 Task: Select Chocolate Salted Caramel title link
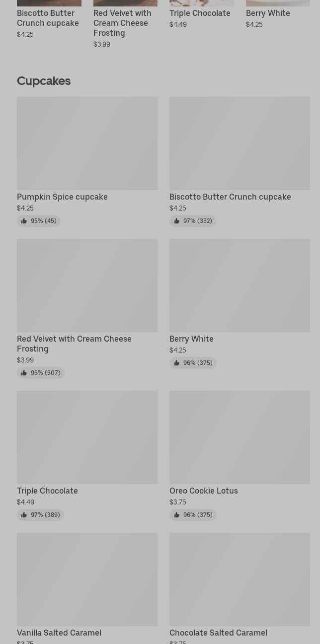click(218, 633)
